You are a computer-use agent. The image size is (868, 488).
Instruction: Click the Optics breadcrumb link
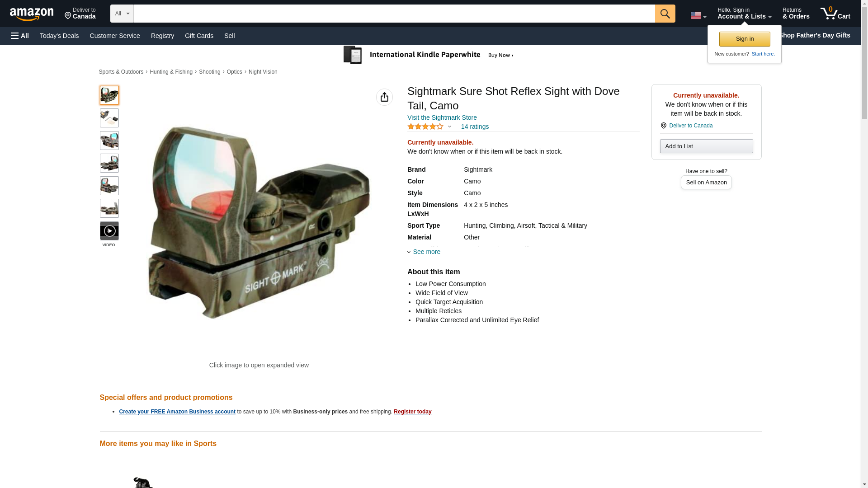pos(234,72)
